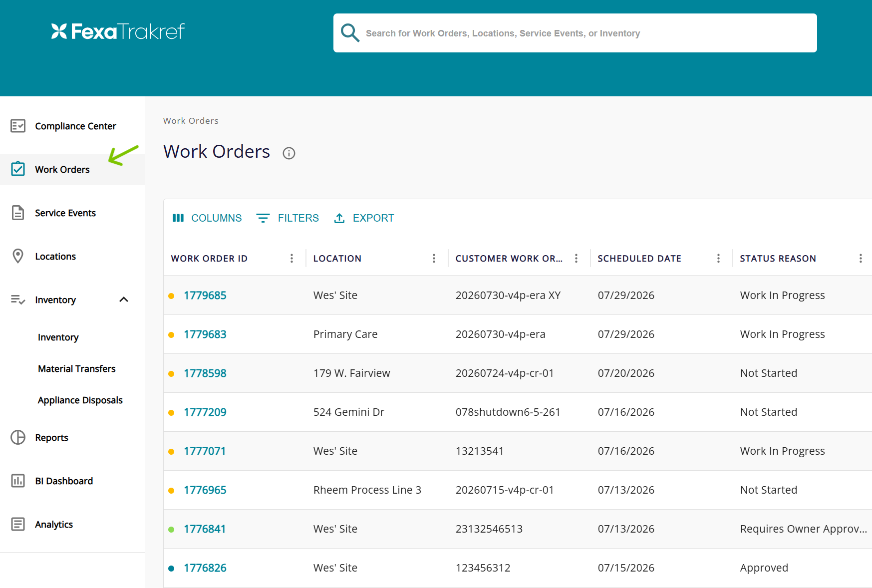Open work order 1776841
The width and height of the screenshot is (872, 588).
(x=205, y=529)
